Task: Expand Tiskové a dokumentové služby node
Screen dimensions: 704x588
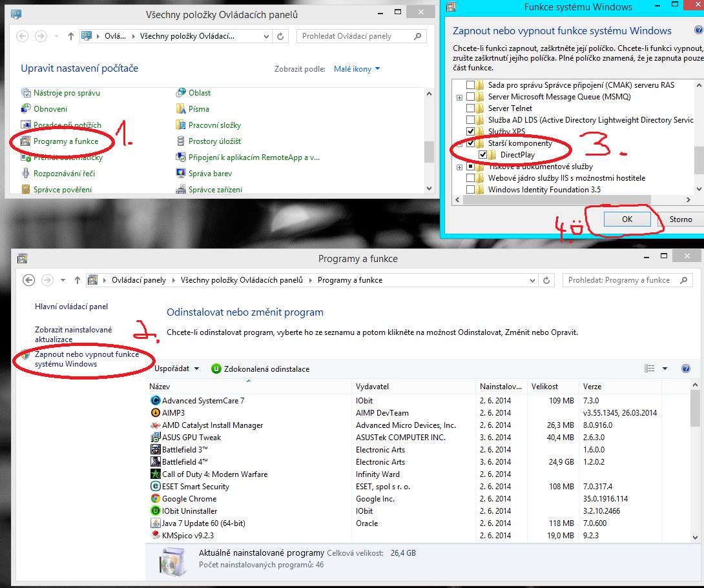Action: 459,167
